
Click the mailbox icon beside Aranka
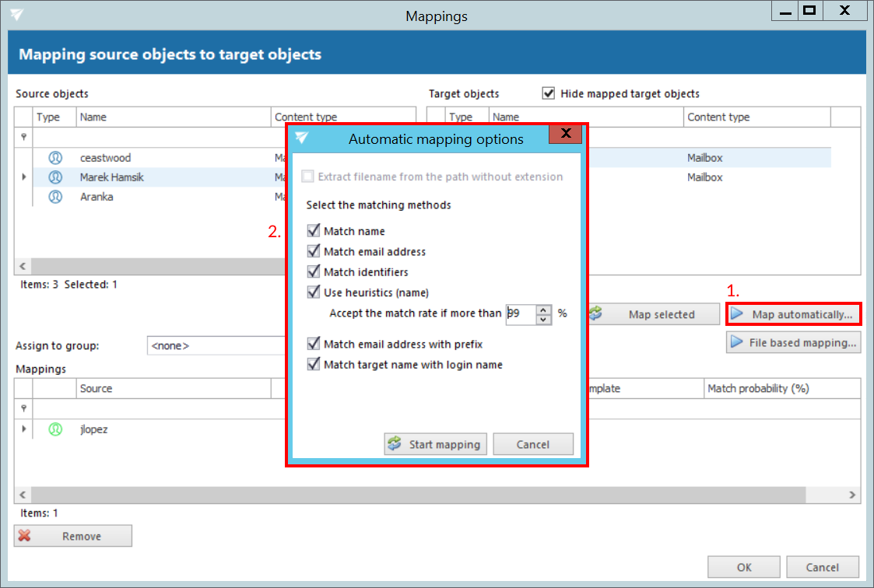tap(55, 197)
